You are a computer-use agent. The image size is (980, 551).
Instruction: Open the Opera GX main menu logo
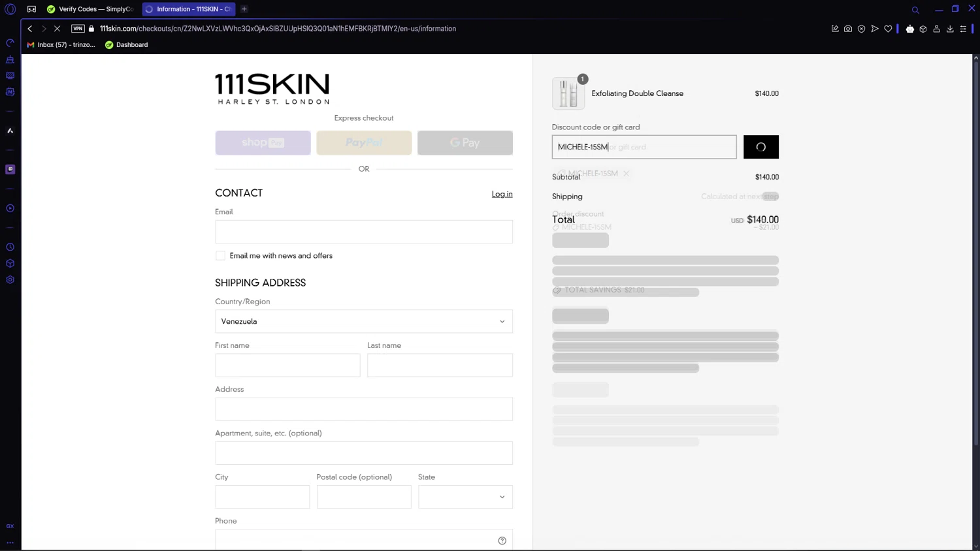(x=10, y=9)
